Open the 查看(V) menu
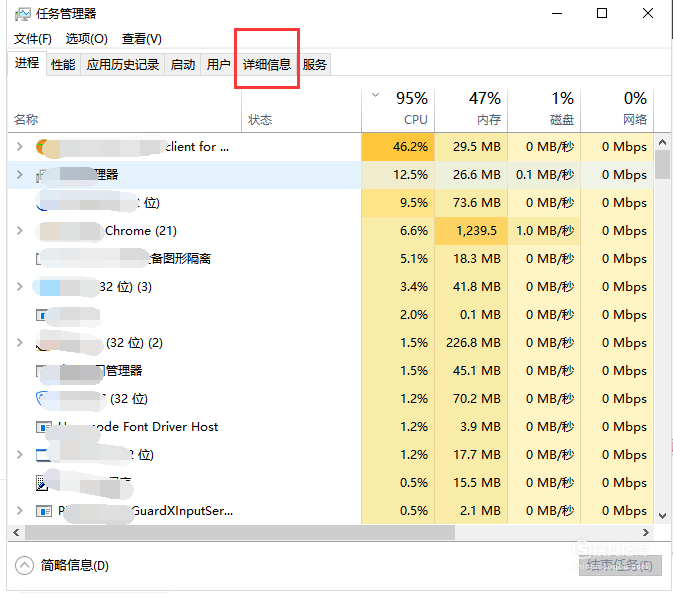The width and height of the screenshot is (673, 596). [x=142, y=39]
